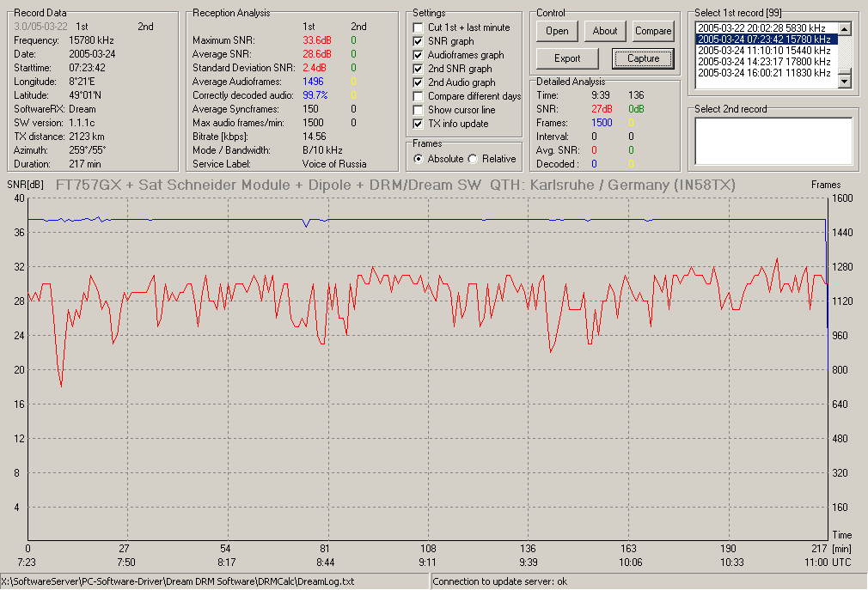
Task: Click the record list scroll down arrow
Action: pos(844,82)
